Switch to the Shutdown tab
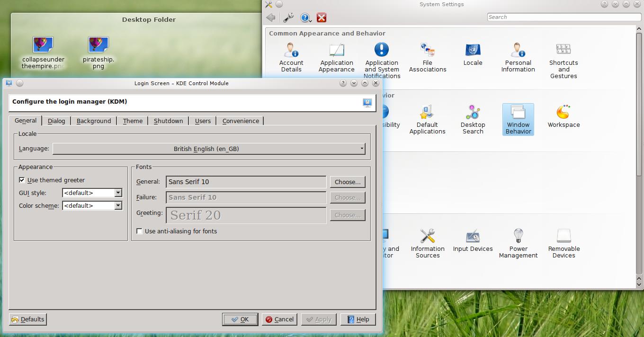Viewport: 644px width, 337px height. (168, 121)
